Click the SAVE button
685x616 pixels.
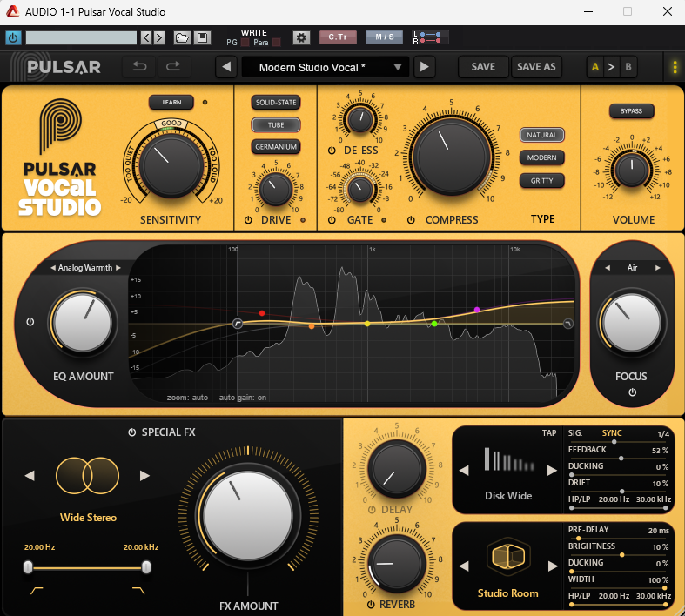click(x=483, y=67)
